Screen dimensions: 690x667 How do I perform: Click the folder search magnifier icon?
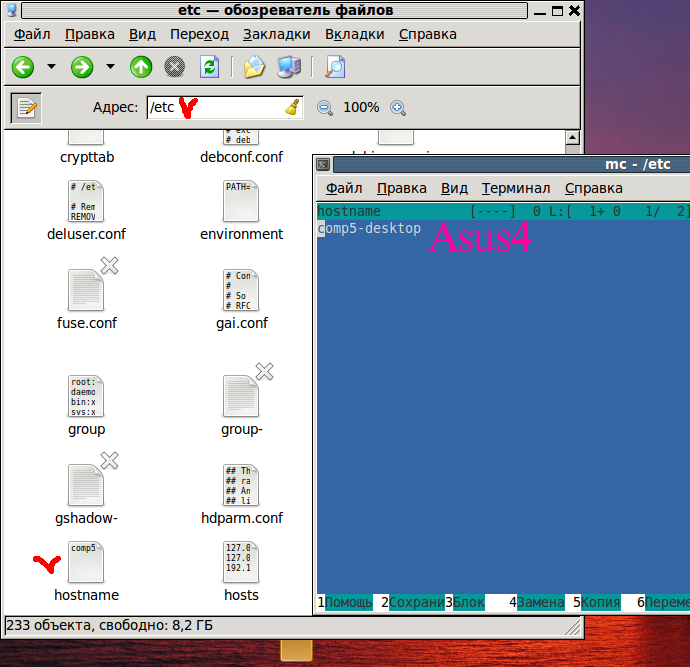point(335,67)
